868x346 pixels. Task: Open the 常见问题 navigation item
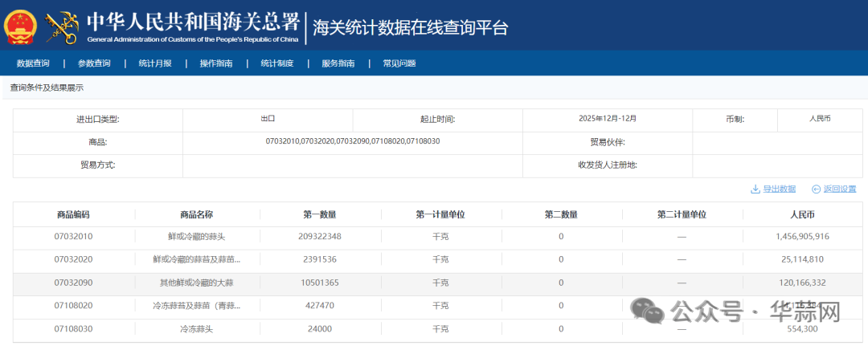[x=399, y=63]
